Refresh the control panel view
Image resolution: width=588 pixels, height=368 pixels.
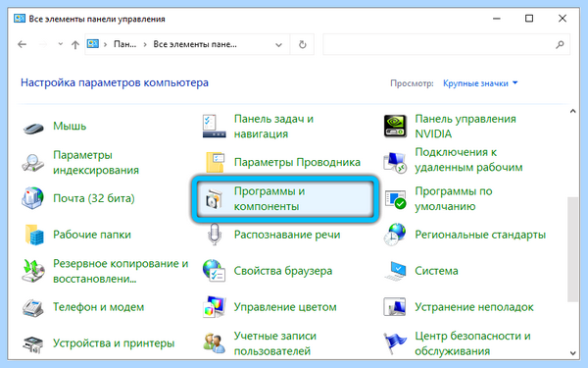(x=302, y=45)
